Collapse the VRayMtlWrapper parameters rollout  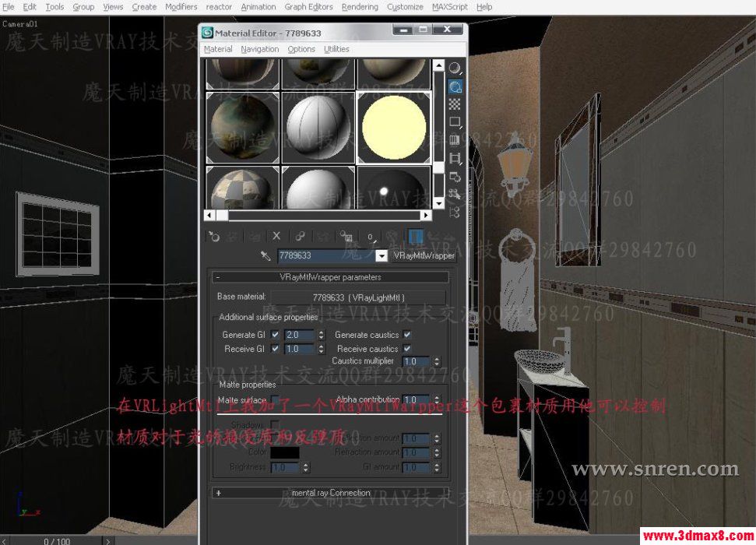pyautogui.click(x=221, y=276)
